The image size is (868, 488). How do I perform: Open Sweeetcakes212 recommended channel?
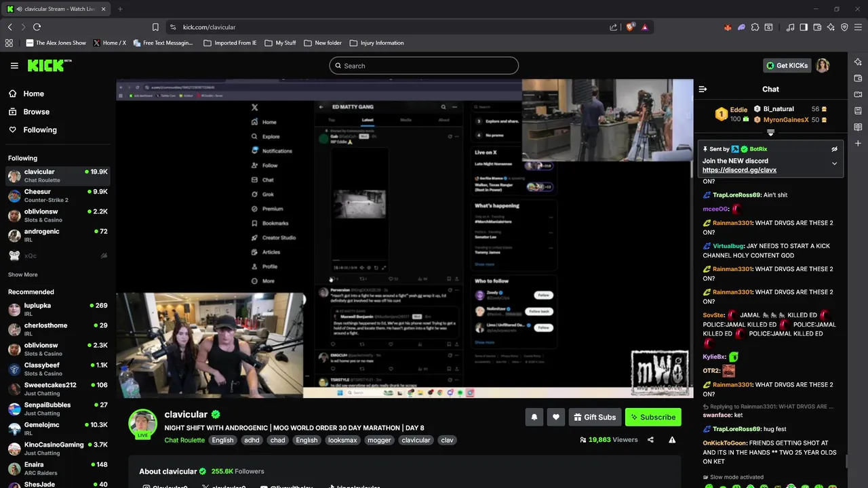(58, 389)
